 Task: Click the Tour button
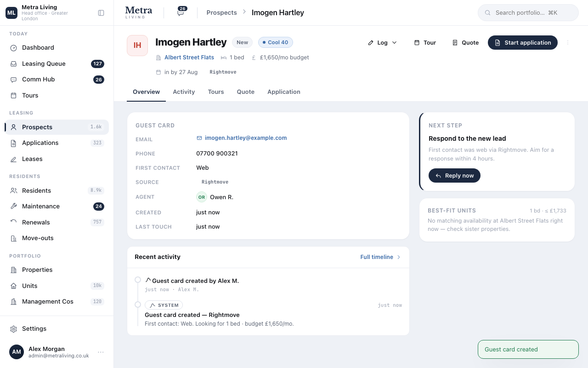tap(425, 43)
